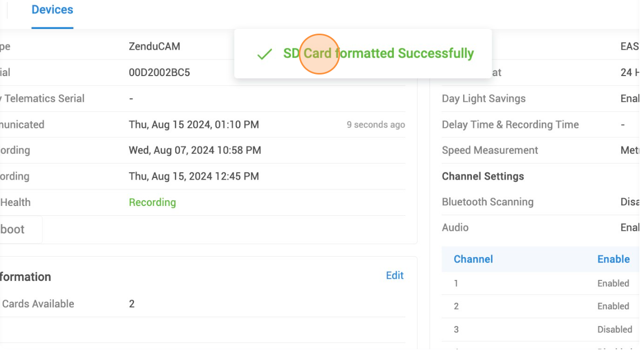
Task: Select the Channel column header
Action: (473, 259)
